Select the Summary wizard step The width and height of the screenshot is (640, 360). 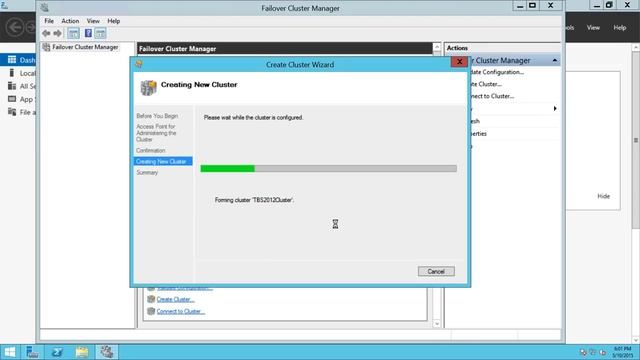click(x=147, y=173)
